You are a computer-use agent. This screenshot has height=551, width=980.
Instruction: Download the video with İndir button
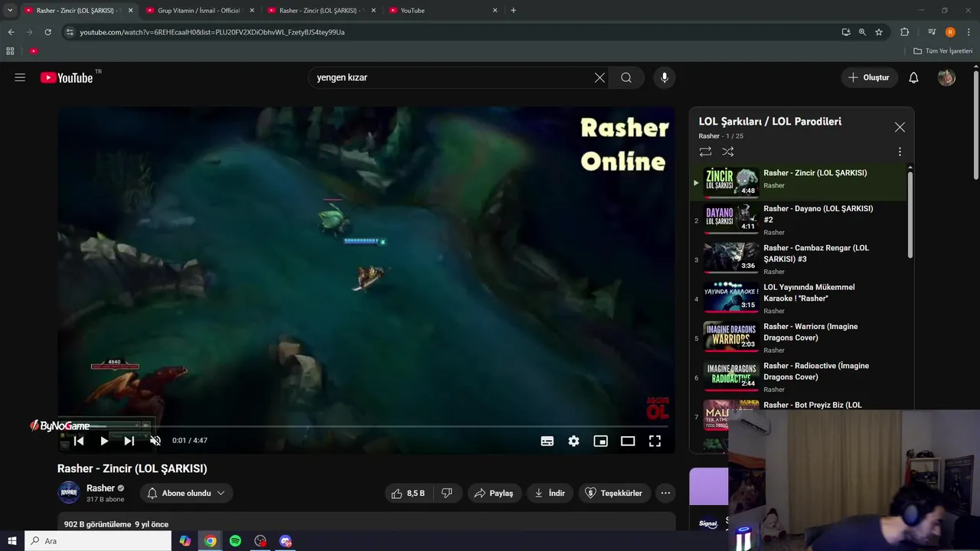coord(550,493)
